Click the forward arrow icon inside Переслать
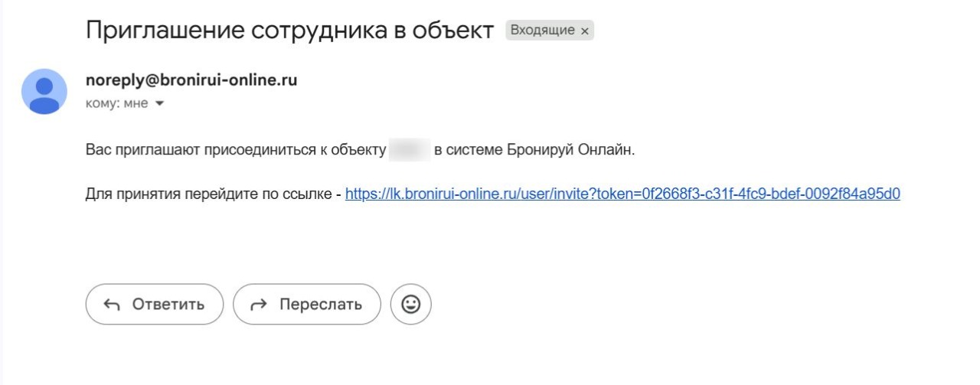Viewport: 980px width, 385px height. pos(259,305)
